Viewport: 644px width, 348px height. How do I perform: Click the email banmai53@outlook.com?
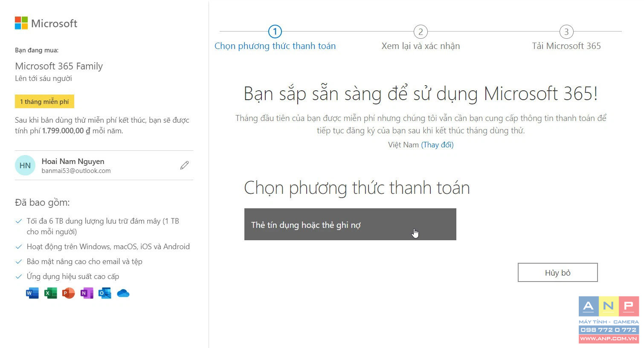tap(76, 171)
